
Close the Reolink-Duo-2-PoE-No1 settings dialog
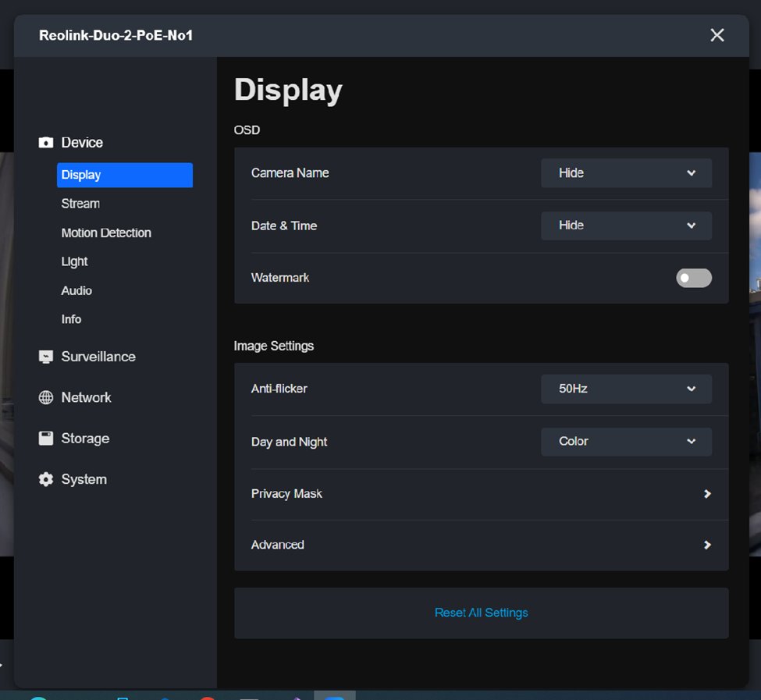[x=717, y=35]
